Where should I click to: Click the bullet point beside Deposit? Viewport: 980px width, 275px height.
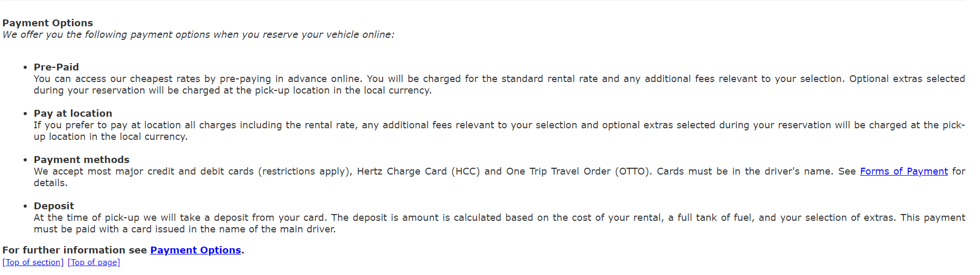tap(25, 207)
